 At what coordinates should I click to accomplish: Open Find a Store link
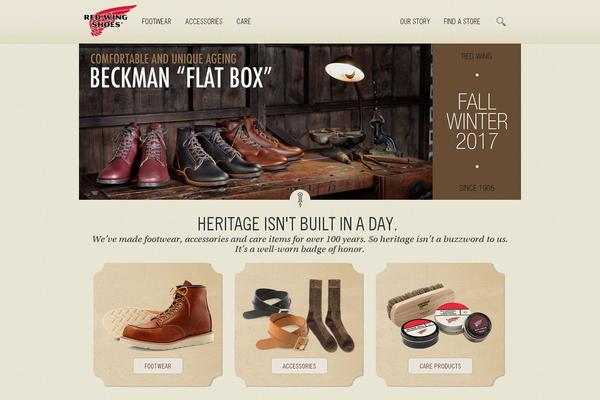click(x=462, y=21)
